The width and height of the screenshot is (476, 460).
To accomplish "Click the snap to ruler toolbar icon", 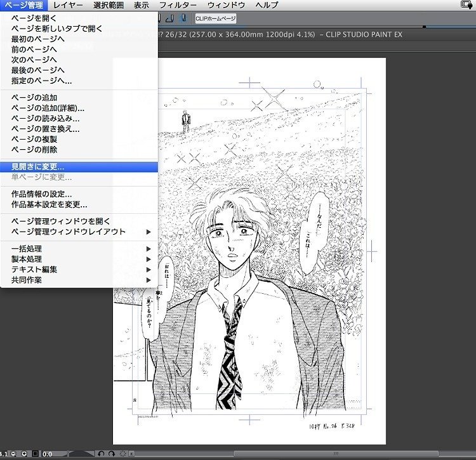I will (x=169, y=18).
